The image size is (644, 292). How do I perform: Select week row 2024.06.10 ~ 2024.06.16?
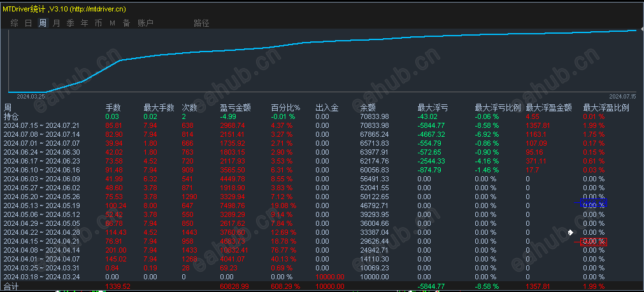pyautogui.click(x=41, y=170)
